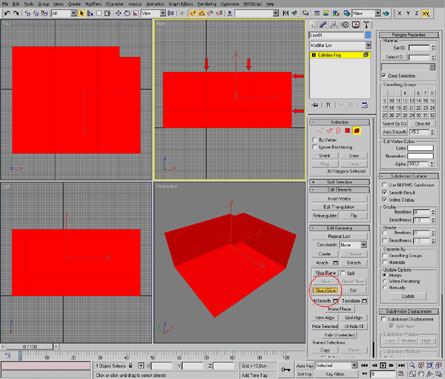Switch to Polygon sub-object level
The image size is (445, 379).
[x=347, y=131]
